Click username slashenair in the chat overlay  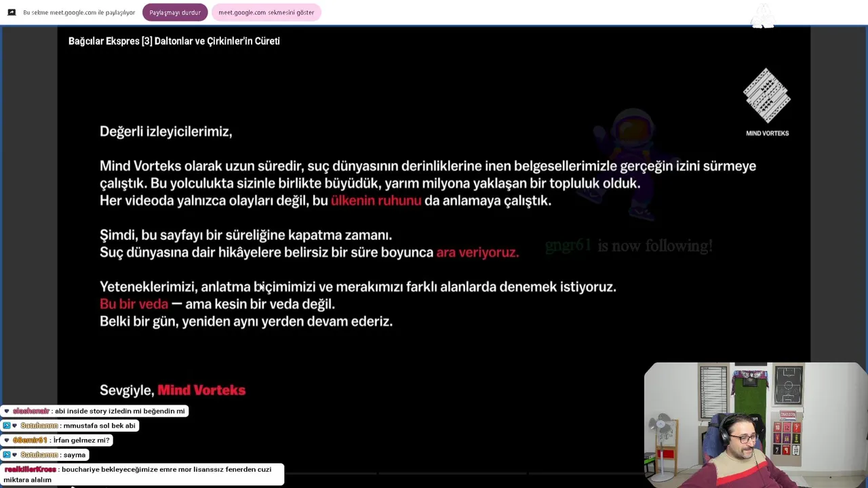click(31, 411)
